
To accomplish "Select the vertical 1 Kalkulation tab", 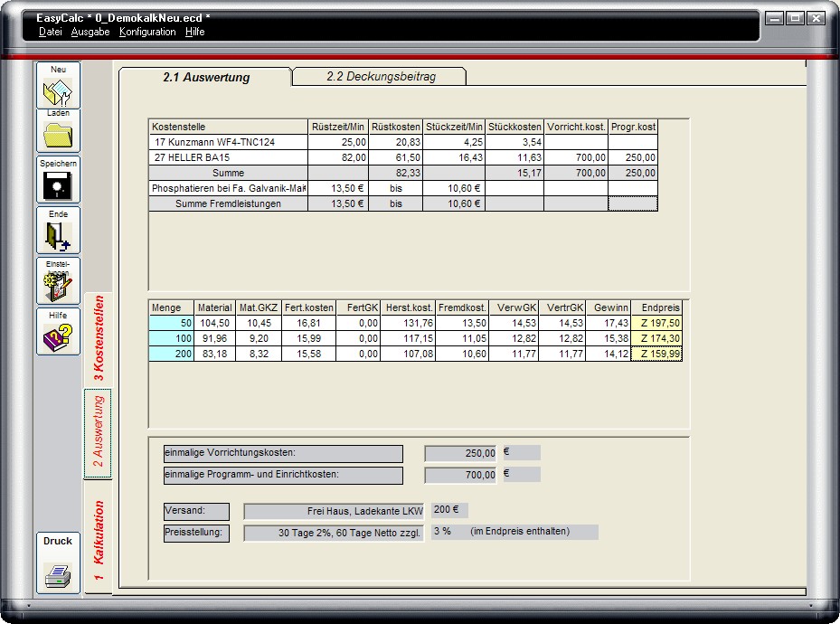I will click(99, 536).
